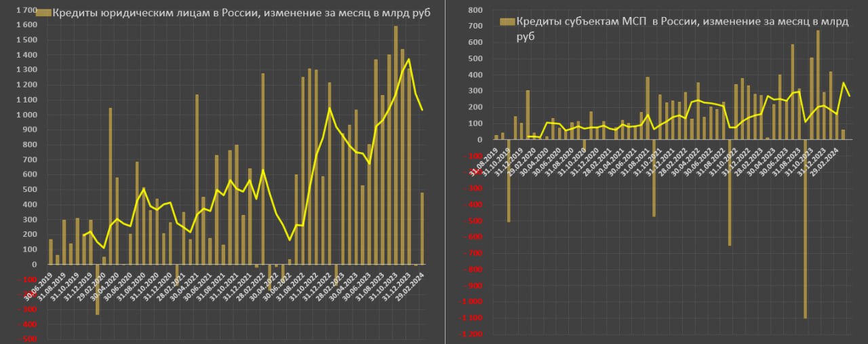Click the legend swatch beside 'Кредиты юридическим лицам'
Image resolution: width=868 pixels, height=344 pixels.
tap(43, 13)
